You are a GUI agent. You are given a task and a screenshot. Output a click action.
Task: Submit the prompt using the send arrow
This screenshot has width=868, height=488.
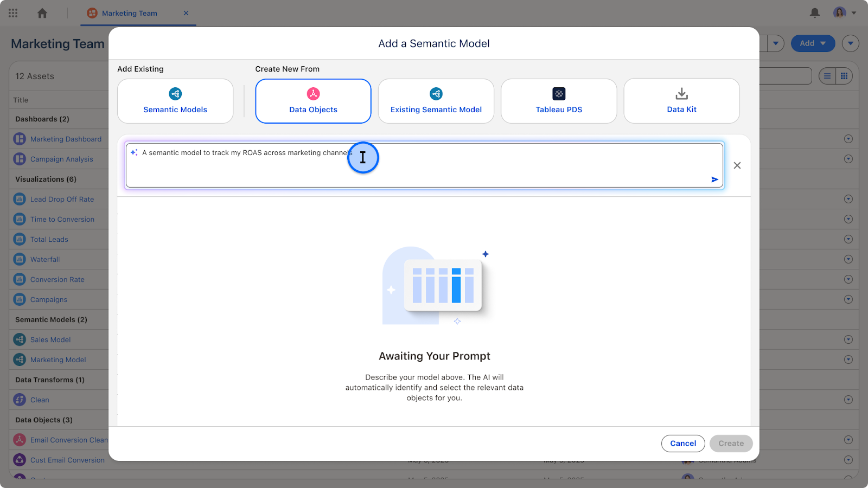(715, 179)
